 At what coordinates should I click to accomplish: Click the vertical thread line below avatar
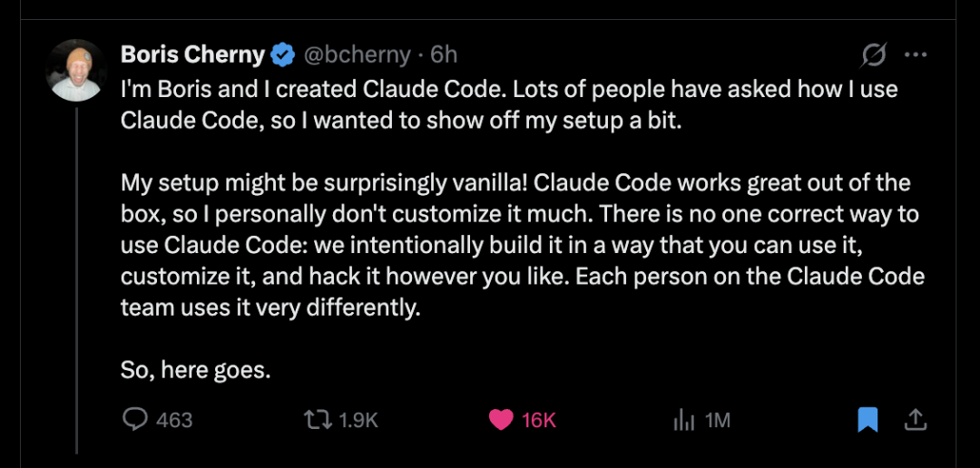[x=76, y=272]
